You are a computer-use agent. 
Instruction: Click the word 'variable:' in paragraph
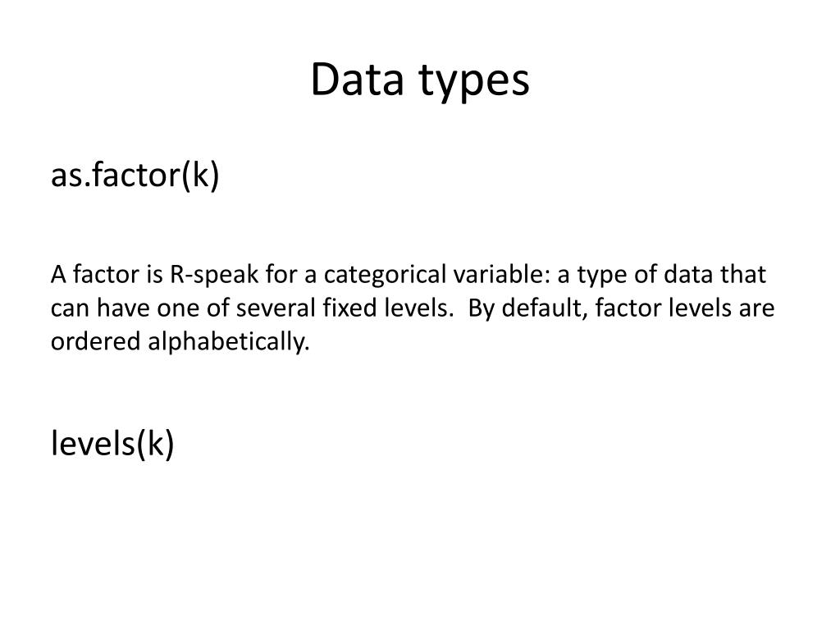502,274
